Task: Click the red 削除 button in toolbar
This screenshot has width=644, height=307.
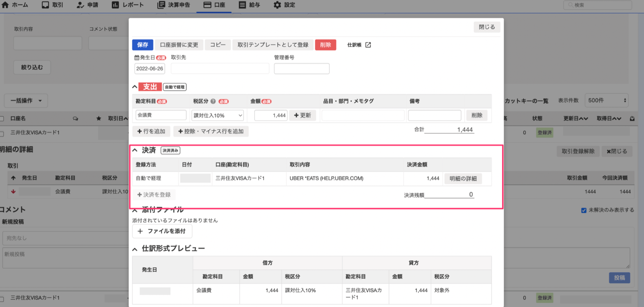Action: [325, 45]
